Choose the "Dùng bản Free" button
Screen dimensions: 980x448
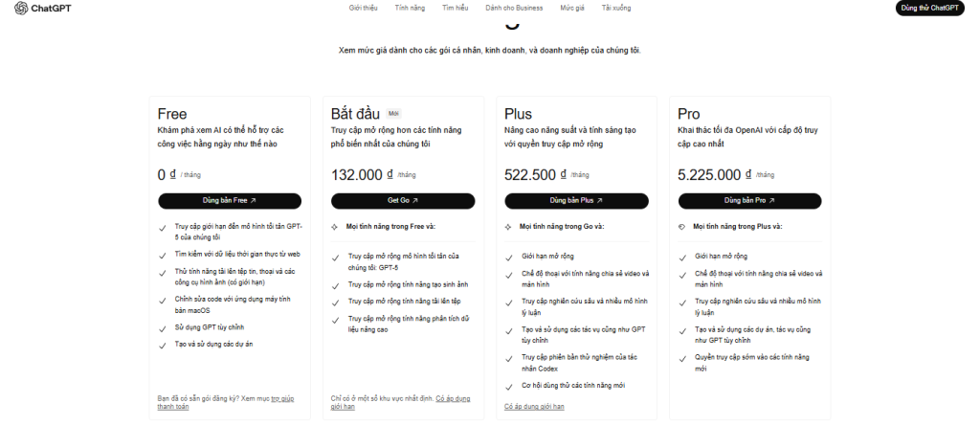pyautogui.click(x=230, y=201)
